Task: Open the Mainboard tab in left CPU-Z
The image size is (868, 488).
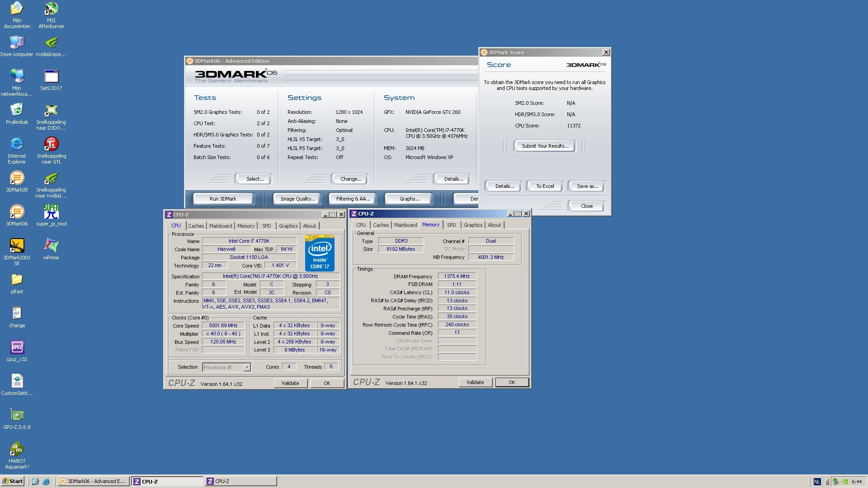Action: point(220,226)
